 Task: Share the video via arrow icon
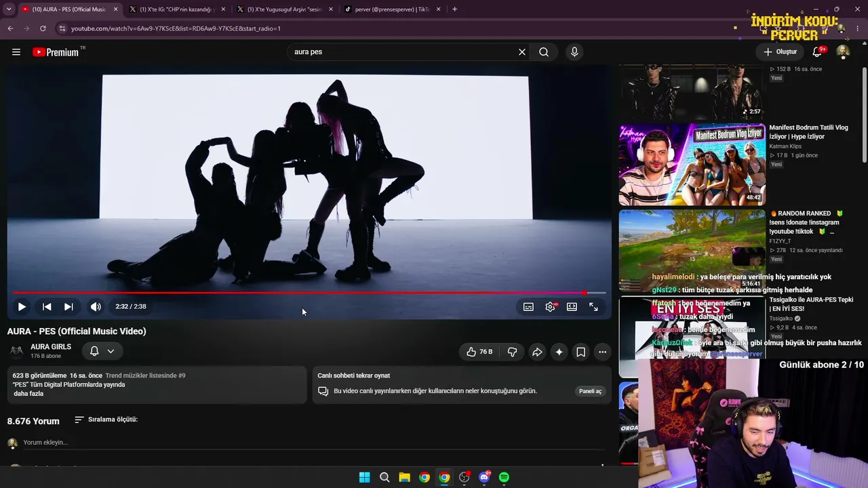tap(537, 352)
